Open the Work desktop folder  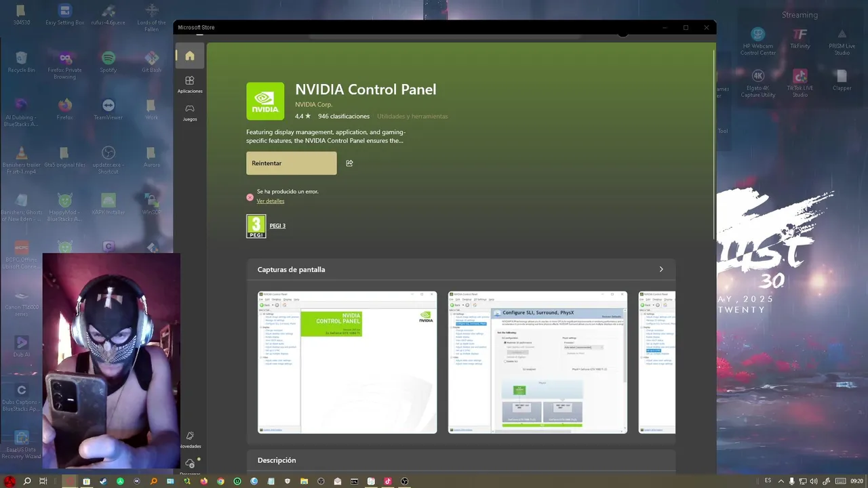[152, 109]
